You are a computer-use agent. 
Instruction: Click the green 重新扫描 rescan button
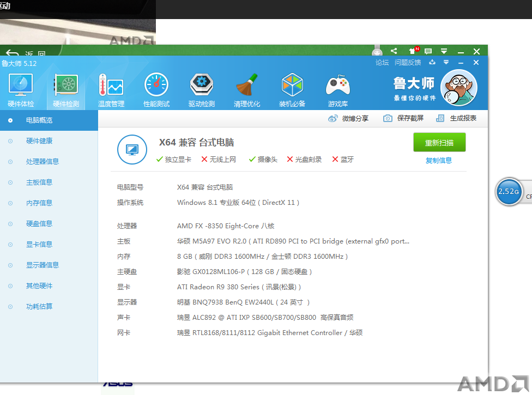(439, 142)
